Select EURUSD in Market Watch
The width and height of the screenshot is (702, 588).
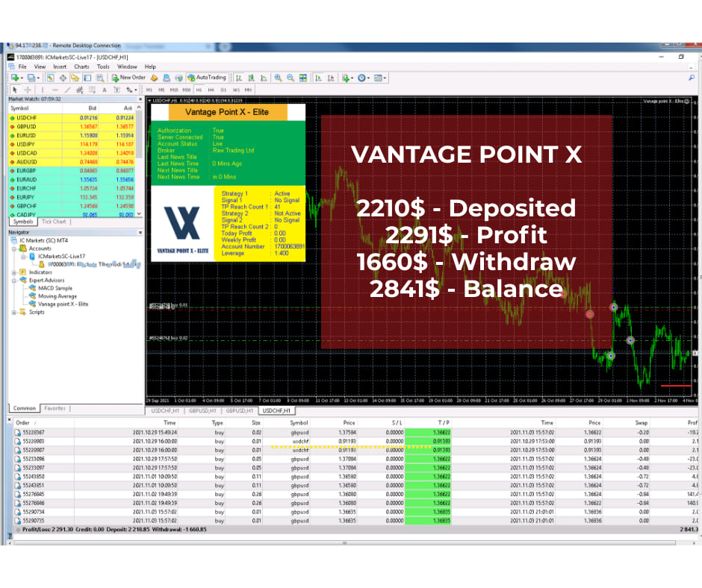[x=72, y=136]
